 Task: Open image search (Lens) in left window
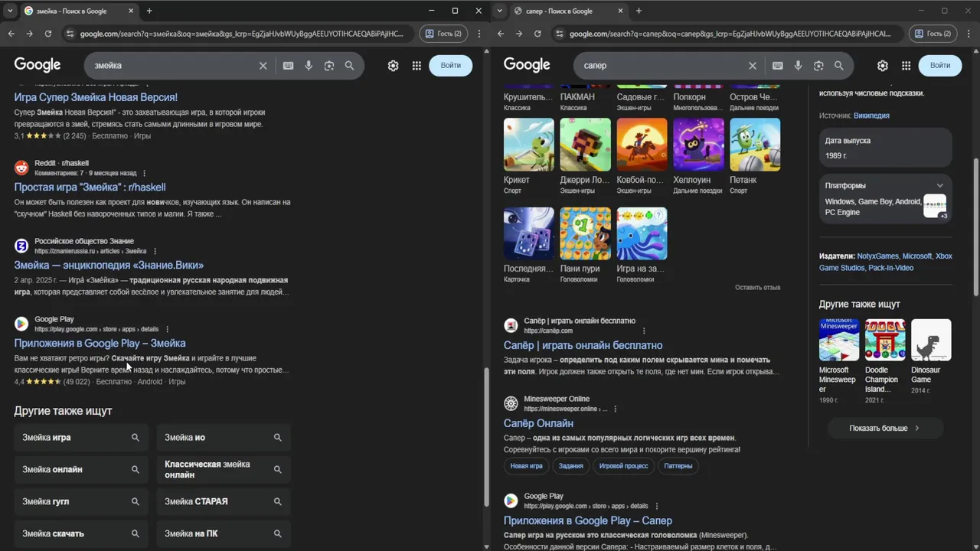coord(329,66)
